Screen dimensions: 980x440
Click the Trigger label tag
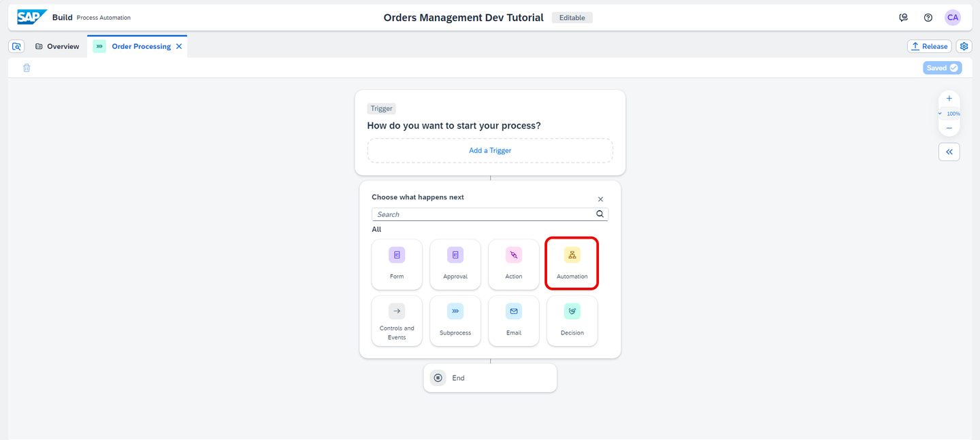[x=381, y=109]
